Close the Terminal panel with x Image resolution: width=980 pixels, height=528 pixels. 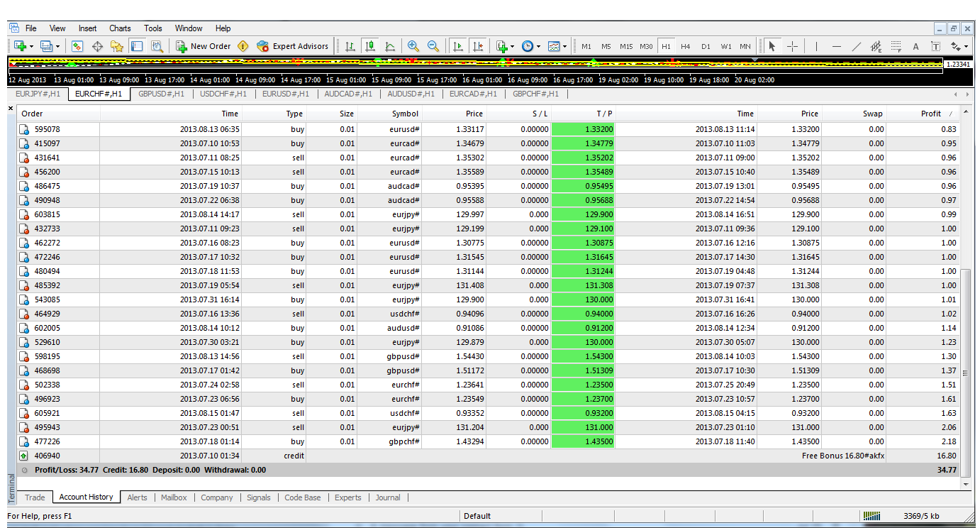coord(10,109)
